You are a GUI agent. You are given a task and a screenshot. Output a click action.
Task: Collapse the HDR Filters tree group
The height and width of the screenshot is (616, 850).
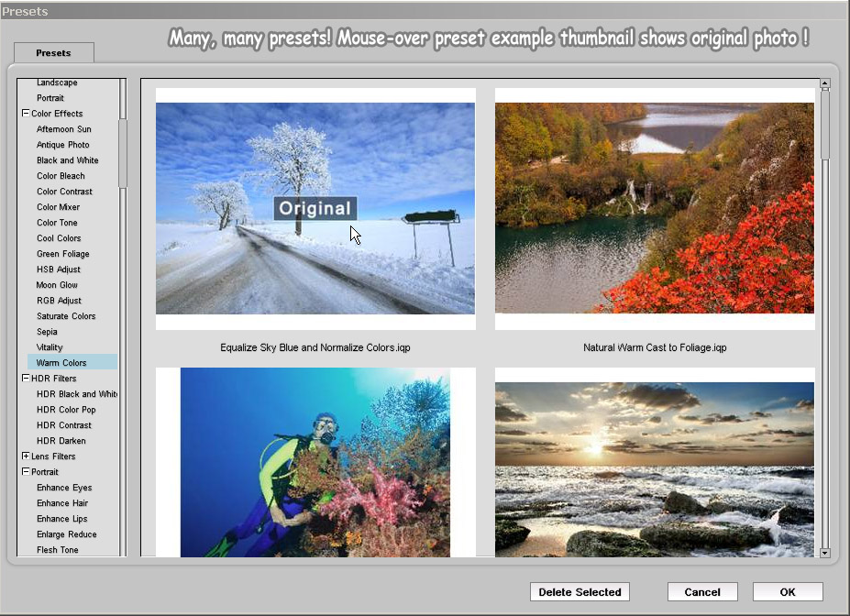26,379
